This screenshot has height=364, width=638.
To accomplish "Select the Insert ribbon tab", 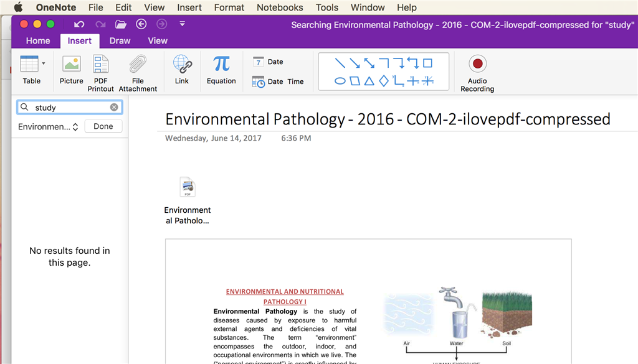I will (79, 40).
